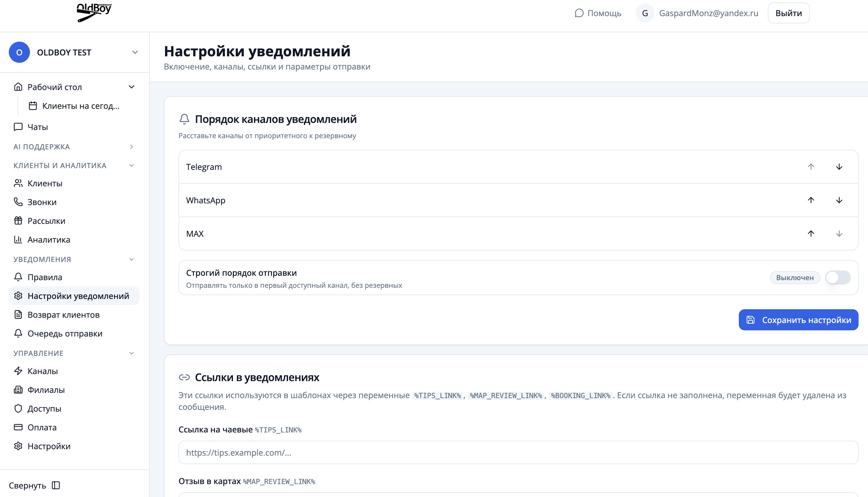Image resolution: width=868 pixels, height=497 pixels.
Task: Expand the OLDBOY TEST account dropdown
Action: click(x=135, y=52)
